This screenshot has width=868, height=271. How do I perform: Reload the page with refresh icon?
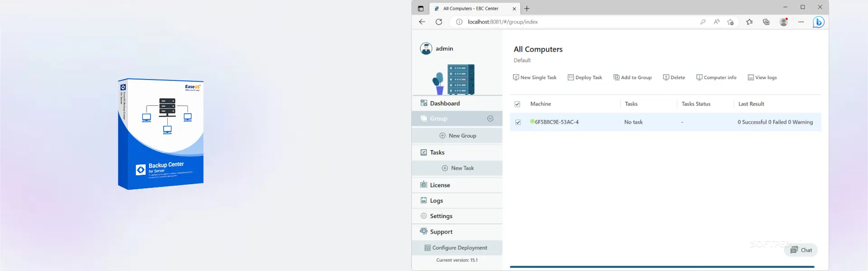pyautogui.click(x=439, y=22)
